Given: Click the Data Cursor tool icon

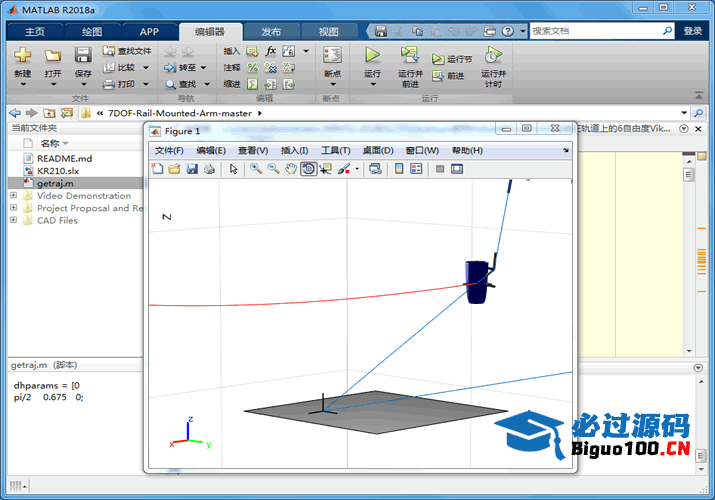Looking at the screenshot, I should pos(325,169).
